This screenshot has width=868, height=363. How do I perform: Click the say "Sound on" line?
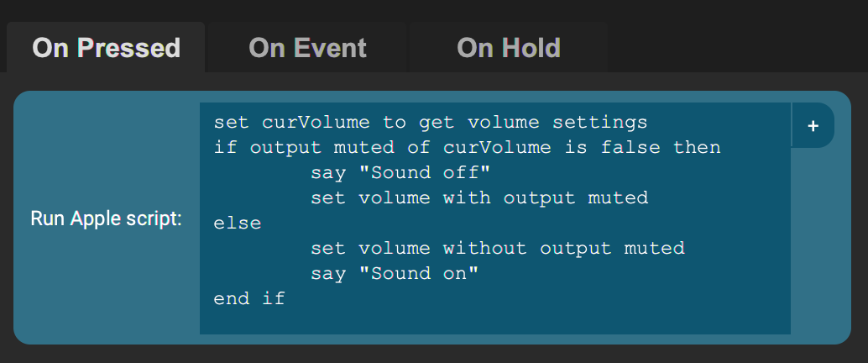(394, 274)
